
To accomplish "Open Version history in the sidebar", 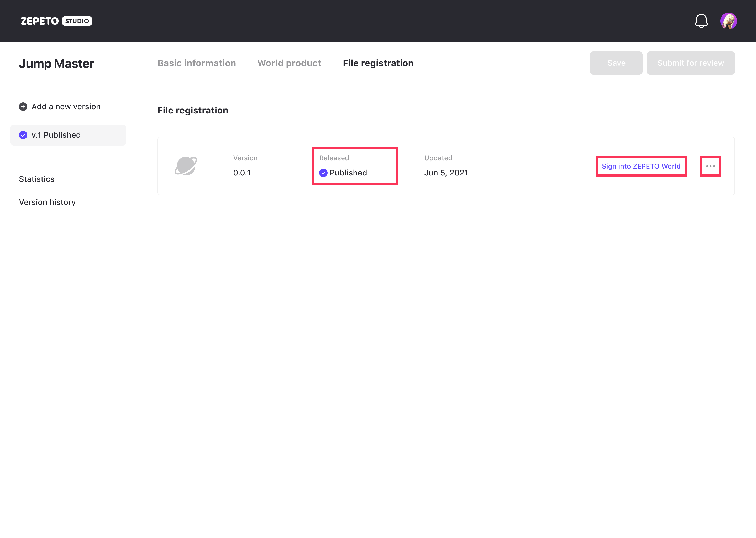I will [x=47, y=202].
